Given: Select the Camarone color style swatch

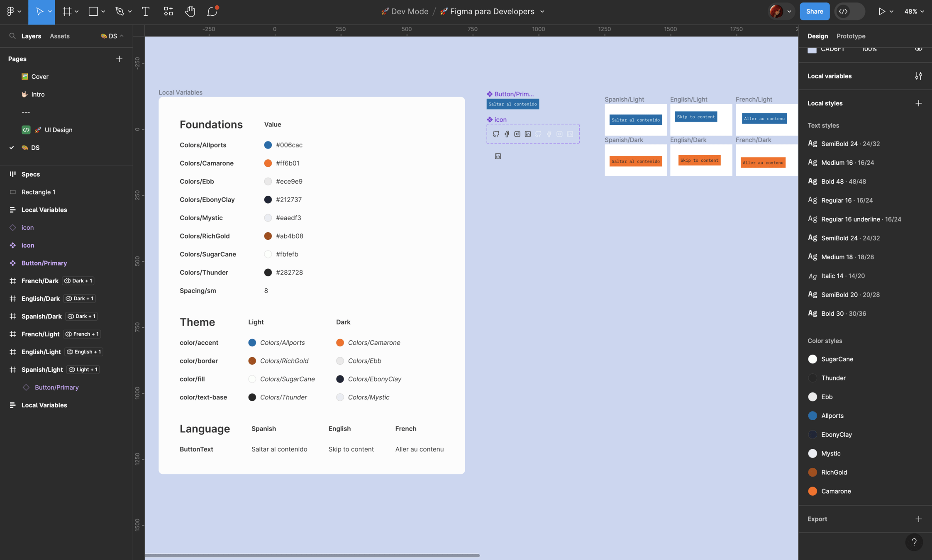Looking at the screenshot, I should coord(812,491).
